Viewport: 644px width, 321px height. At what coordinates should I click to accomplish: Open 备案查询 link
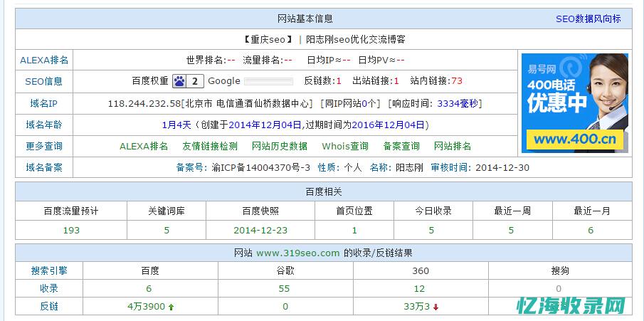pos(401,147)
